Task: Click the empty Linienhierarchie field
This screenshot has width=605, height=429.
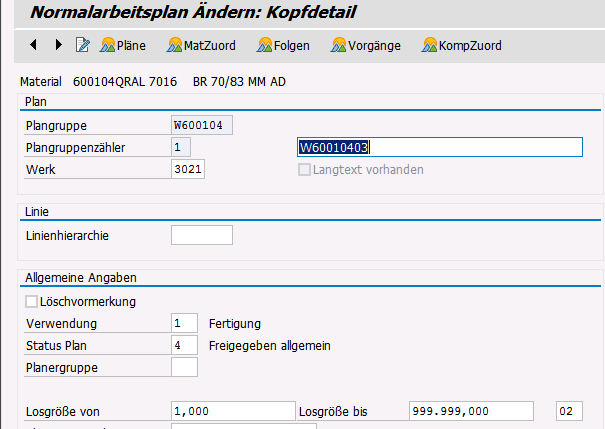Action: point(202,235)
